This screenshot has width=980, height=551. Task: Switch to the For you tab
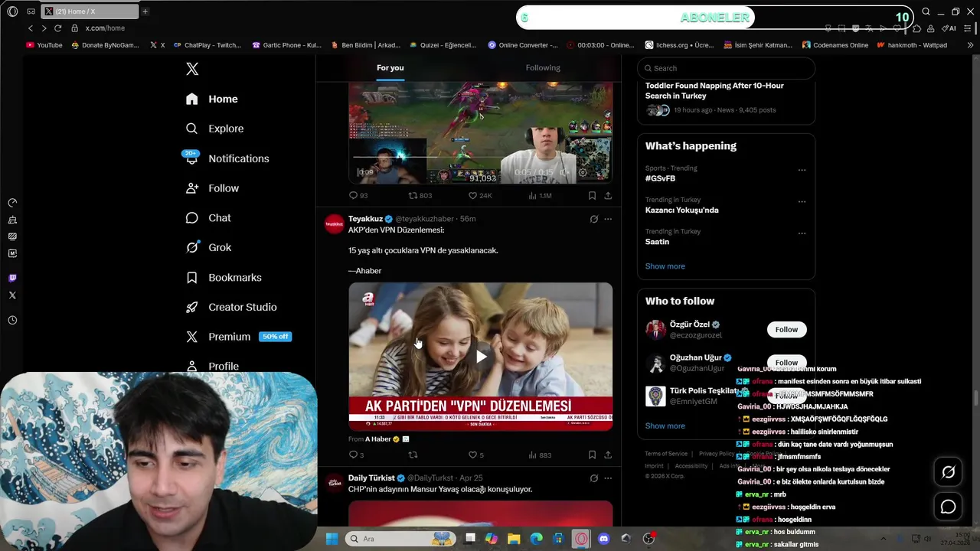[x=390, y=67]
